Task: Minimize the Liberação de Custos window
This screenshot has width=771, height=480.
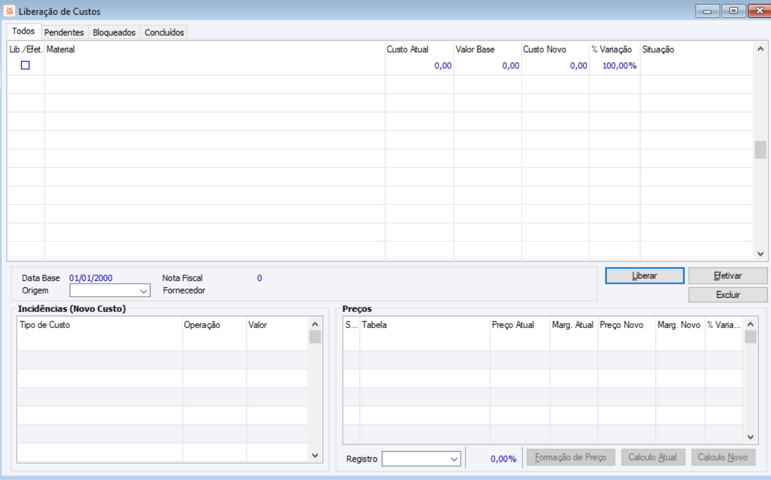Action: (708, 11)
